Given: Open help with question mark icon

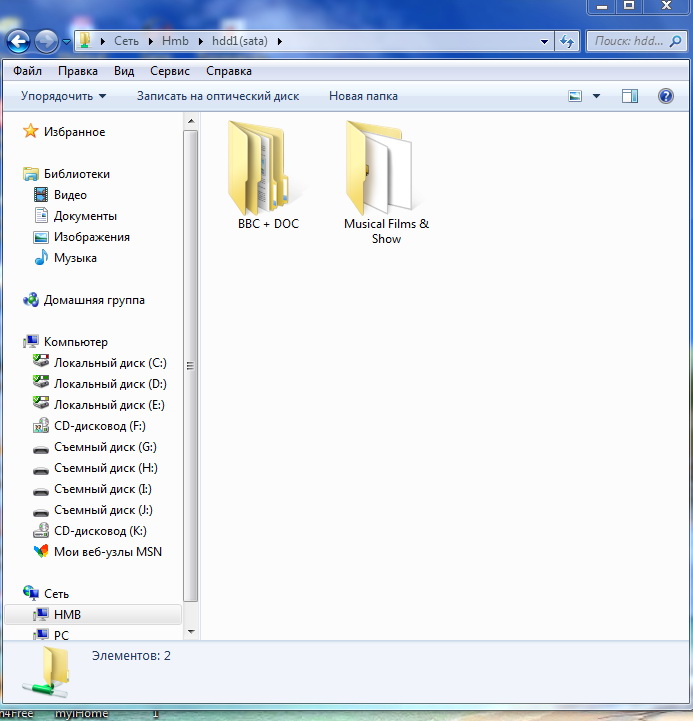Looking at the screenshot, I should click(x=665, y=96).
